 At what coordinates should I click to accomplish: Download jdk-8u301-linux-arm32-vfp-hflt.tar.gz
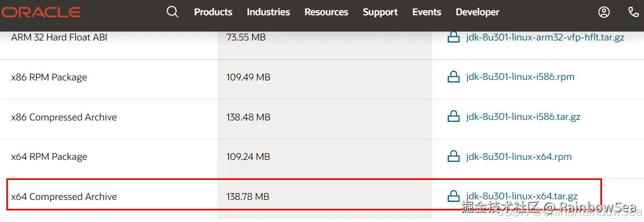[545, 37]
